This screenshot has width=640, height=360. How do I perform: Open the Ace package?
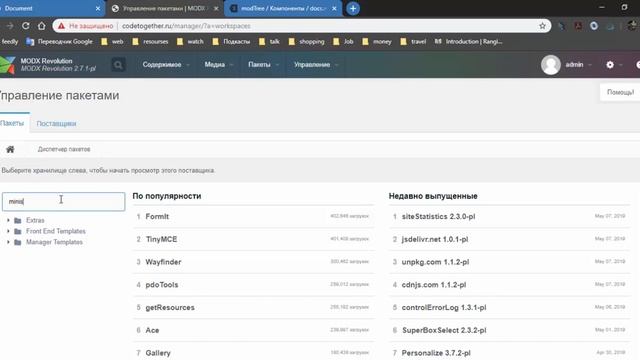pos(152,330)
